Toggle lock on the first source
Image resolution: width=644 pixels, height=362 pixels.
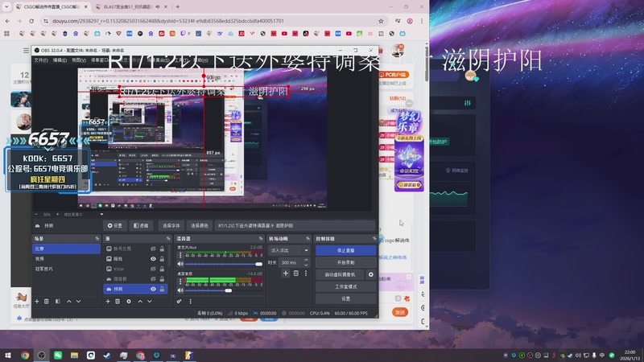pyautogui.click(x=163, y=249)
